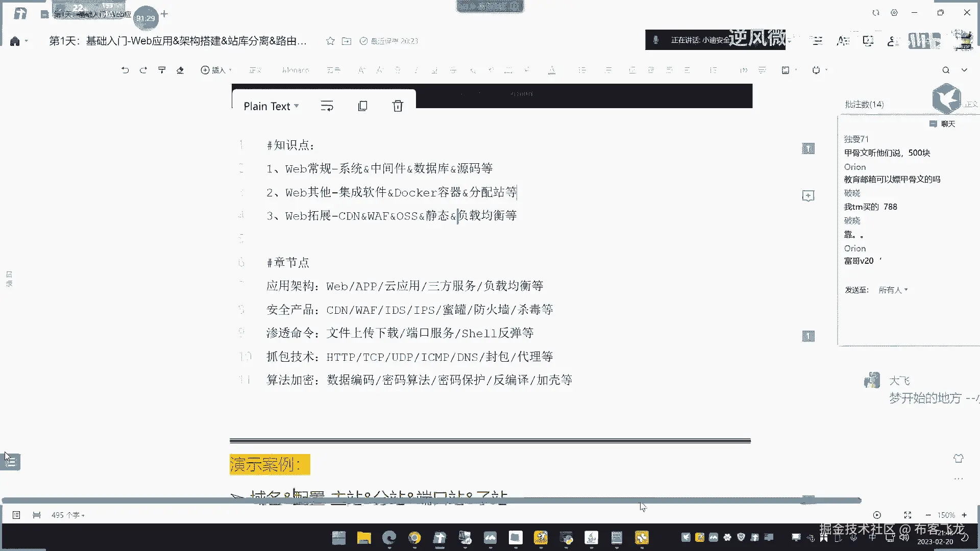This screenshot has height=551, width=980.
Task: Open the toolbar search magnifier
Action: (x=946, y=70)
